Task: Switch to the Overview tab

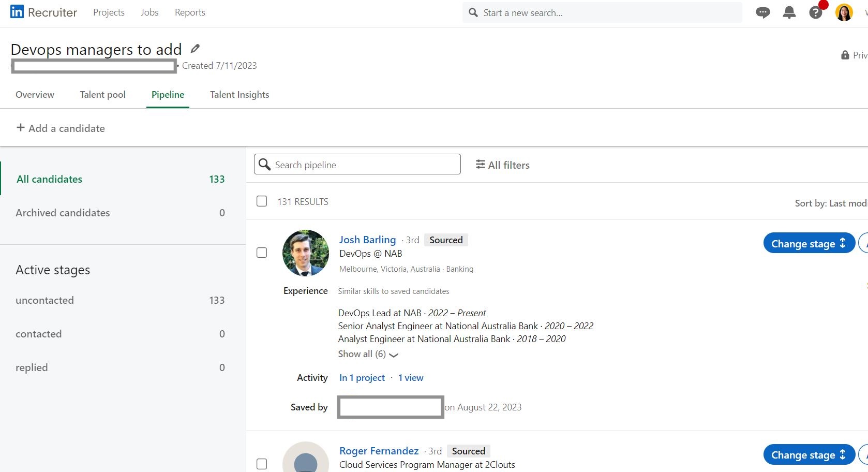Action: tap(35, 95)
